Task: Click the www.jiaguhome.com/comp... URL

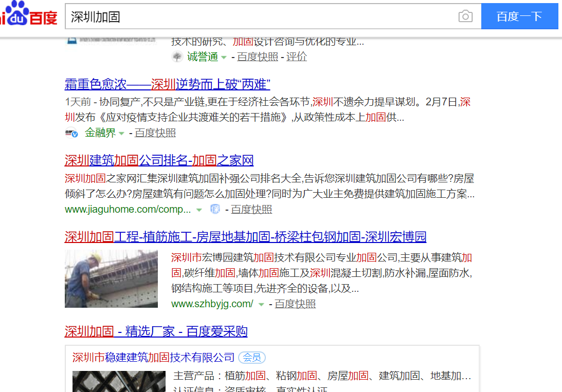Action: [x=128, y=209]
